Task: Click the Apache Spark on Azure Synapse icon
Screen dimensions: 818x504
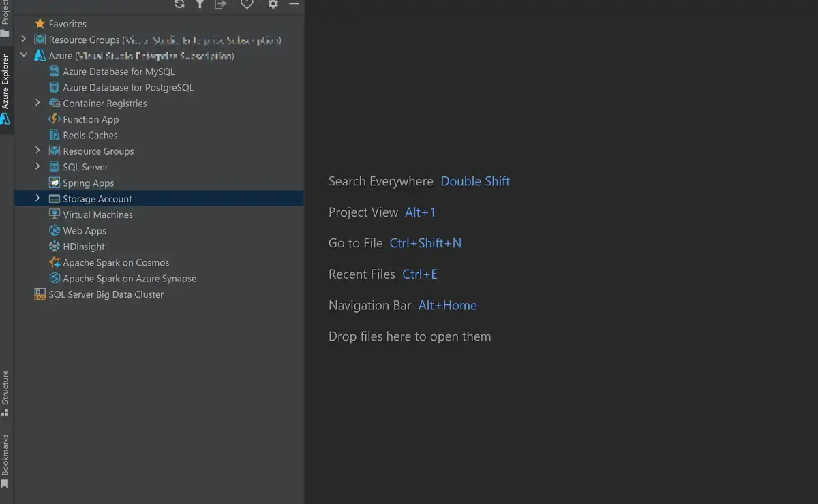Action: (x=55, y=278)
